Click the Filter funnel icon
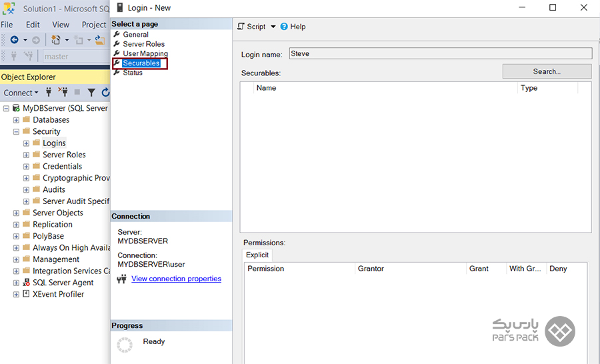Image resolution: width=600 pixels, height=364 pixels. pos(91,92)
